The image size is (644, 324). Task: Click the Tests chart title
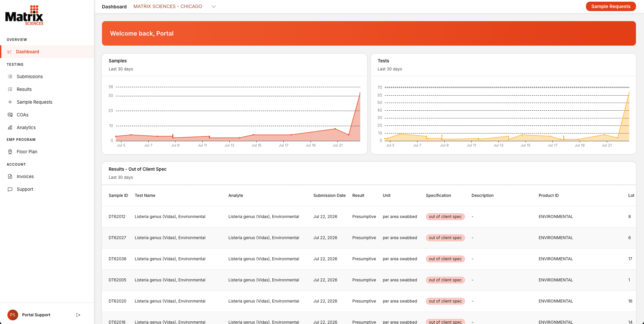[x=383, y=61]
